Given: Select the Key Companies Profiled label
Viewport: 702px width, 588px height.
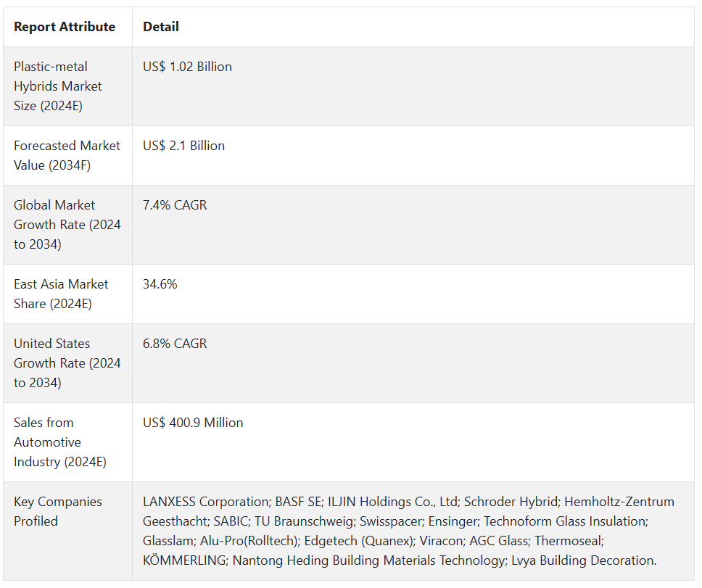Looking at the screenshot, I should click(58, 511).
